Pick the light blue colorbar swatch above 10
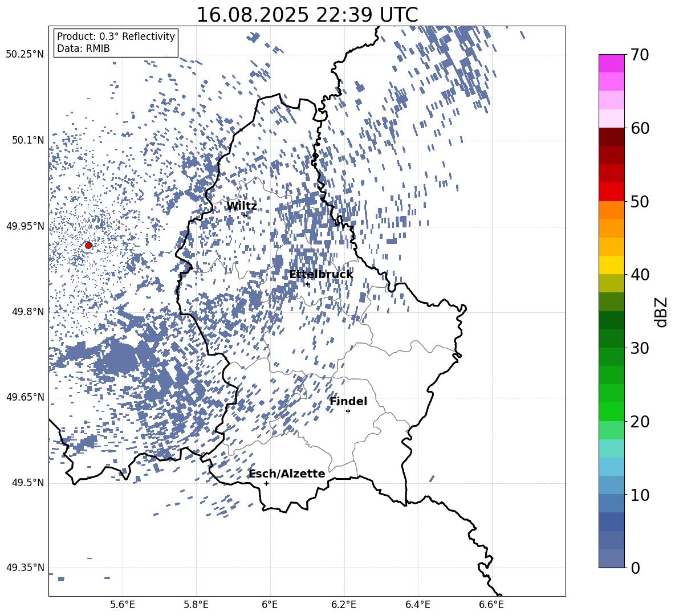Screen dimensions: 675x616 pyautogui.click(x=612, y=485)
